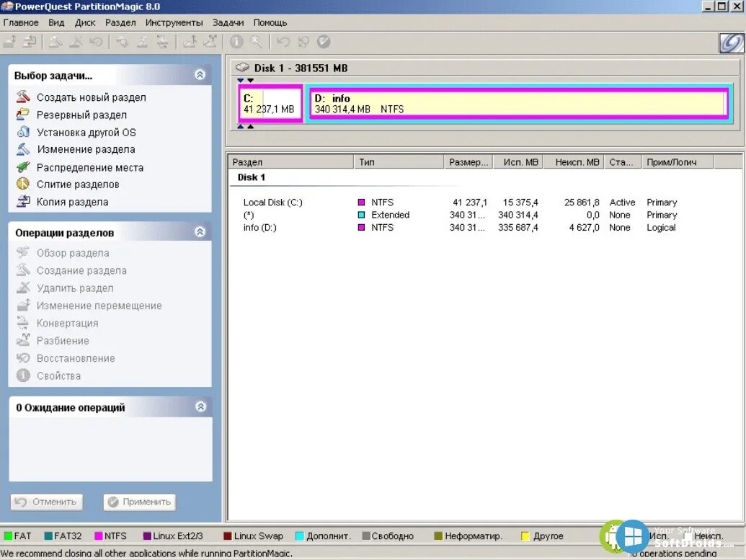Click the icon next to Слитие разделов
Image resolution: width=746 pixels, height=560 pixels.
23,184
